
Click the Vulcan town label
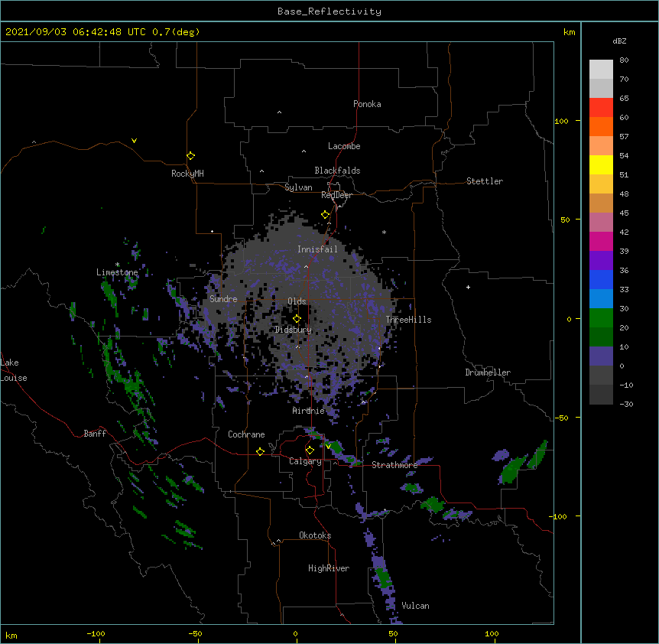point(415,606)
